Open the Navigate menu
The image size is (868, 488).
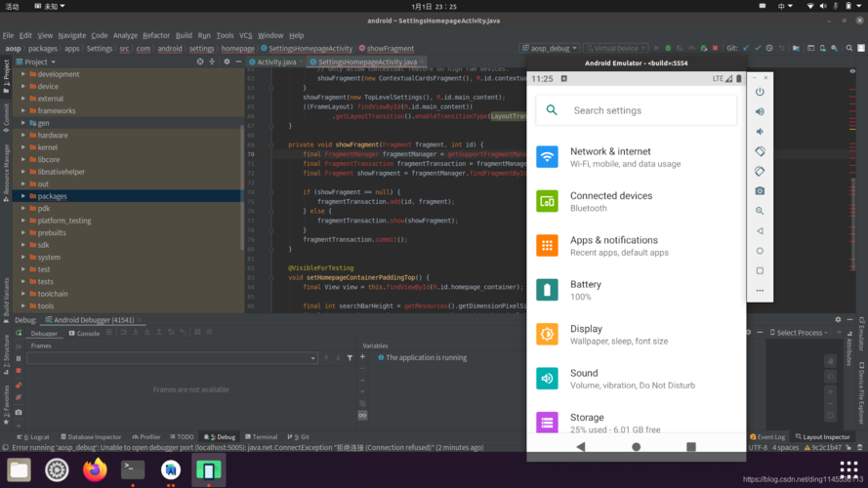tap(72, 35)
